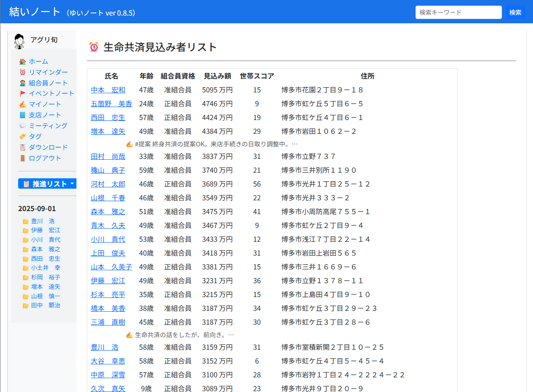Select the person icon for 組合員ノート
Screen dimensions: 533x392
coord(23,83)
